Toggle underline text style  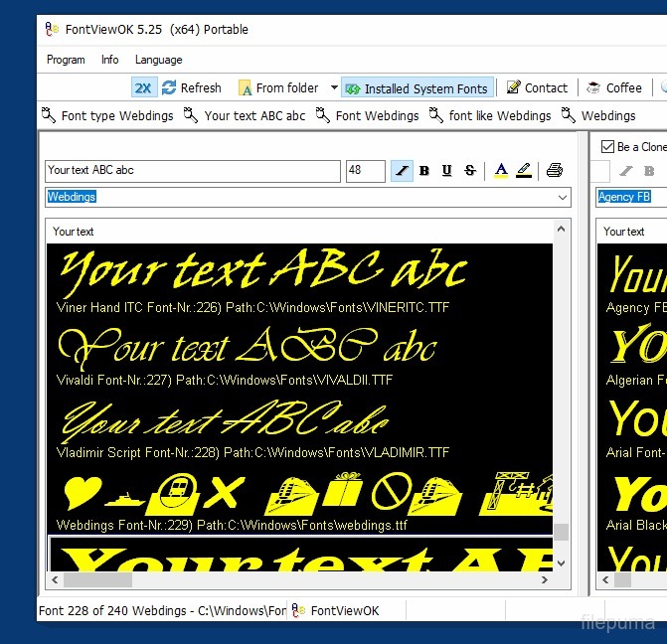447,171
